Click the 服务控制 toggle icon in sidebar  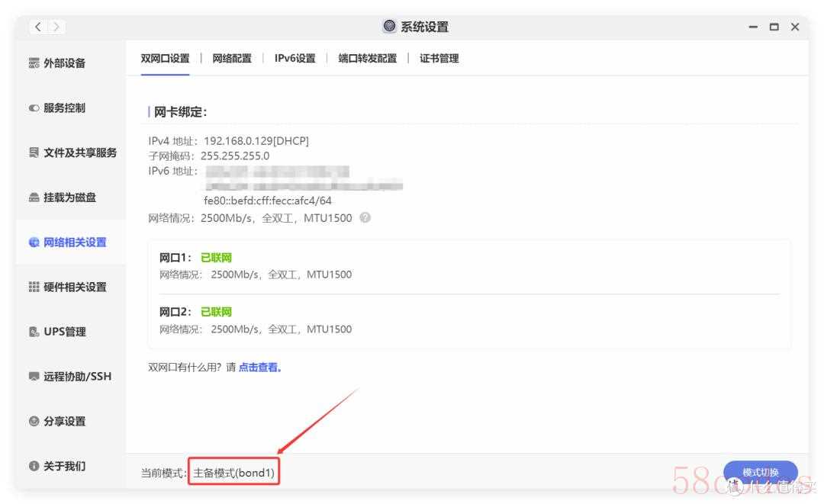tap(34, 108)
